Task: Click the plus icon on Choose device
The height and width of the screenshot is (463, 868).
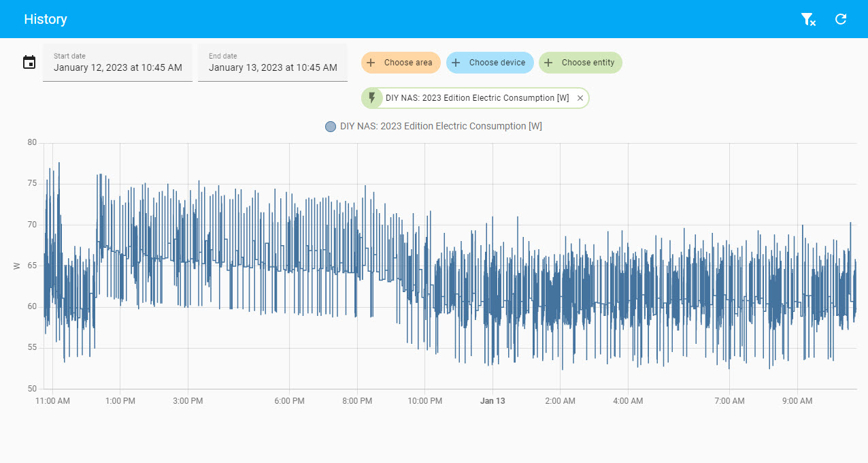Action: [456, 63]
